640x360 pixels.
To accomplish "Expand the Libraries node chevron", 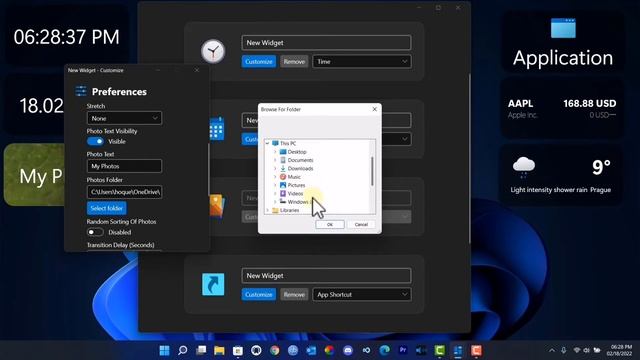I will [268, 210].
